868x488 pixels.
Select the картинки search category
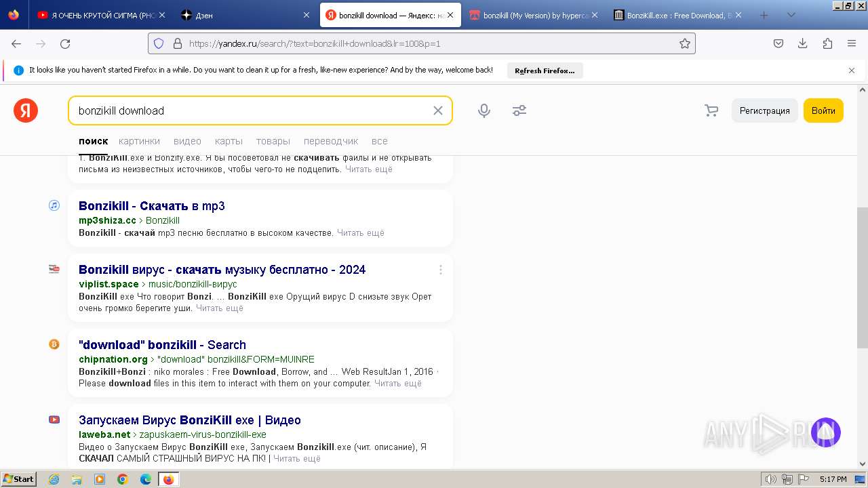139,141
